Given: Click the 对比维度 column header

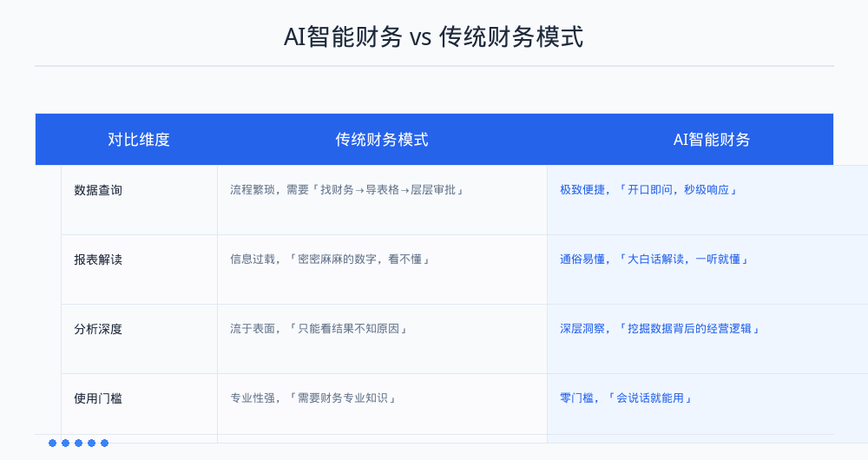Looking at the screenshot, I should point(138,140).
